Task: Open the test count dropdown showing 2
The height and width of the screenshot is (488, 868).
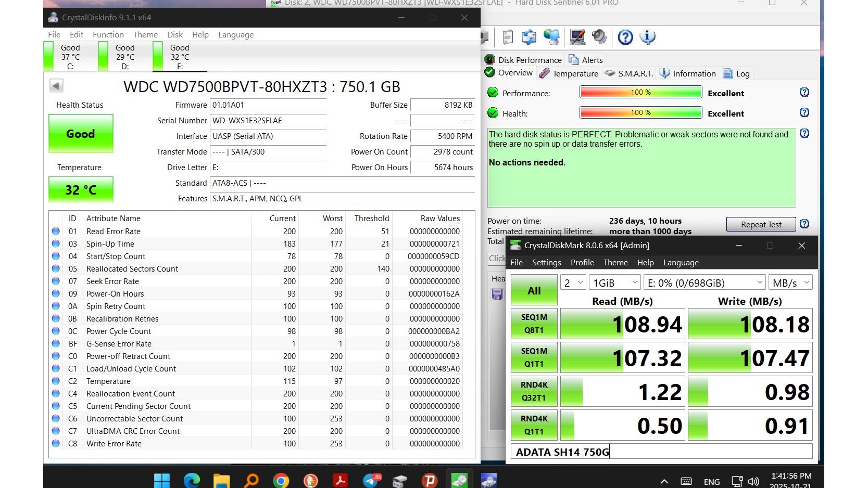Action: click(573, 283)
